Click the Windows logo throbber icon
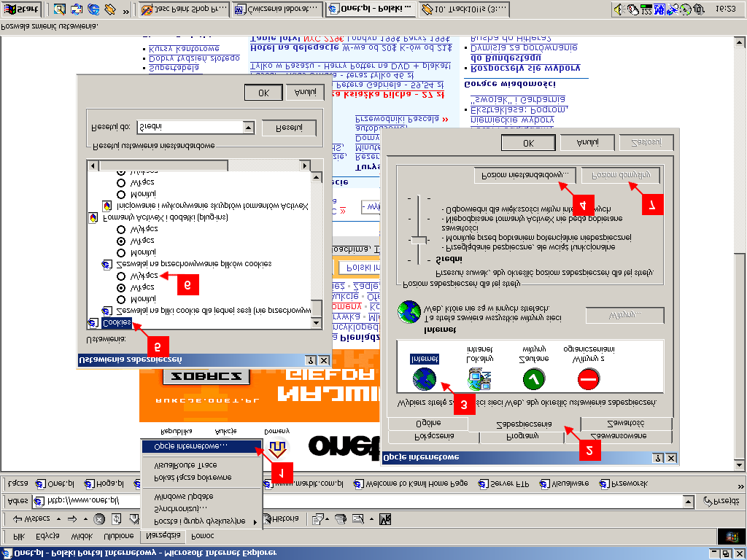This screenshot has width=747, height=560. 731,537
